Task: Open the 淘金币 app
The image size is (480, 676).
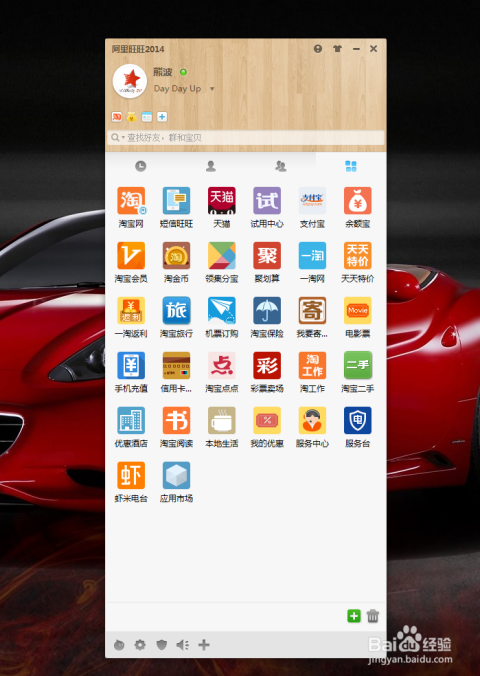Action: tap(176, 256)
